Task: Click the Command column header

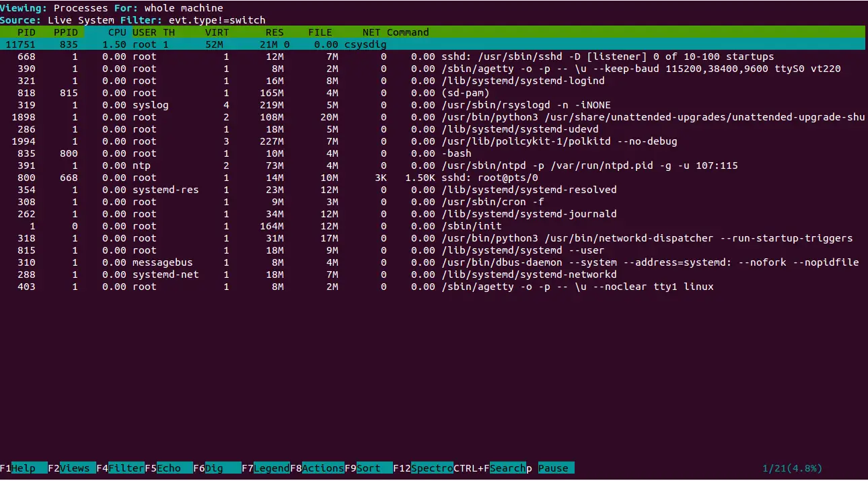Action: click(x=408, y=32)
